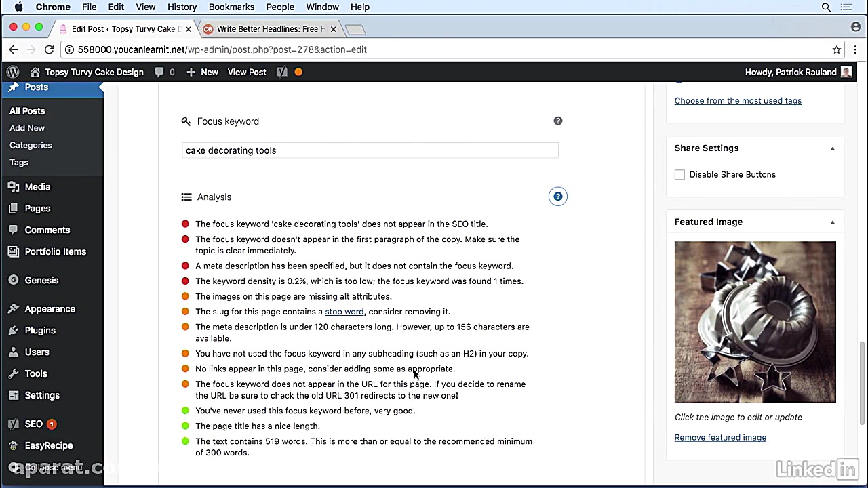Open Spotlight search in the menu bar
This screenshot has width=868, height=488.
point(826,7)
